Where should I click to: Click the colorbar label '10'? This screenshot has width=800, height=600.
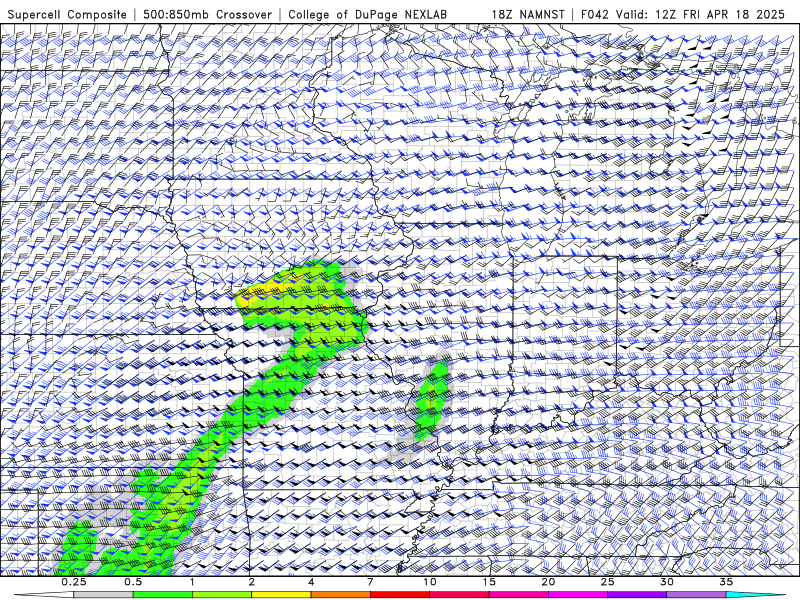[x=430, y=582]
